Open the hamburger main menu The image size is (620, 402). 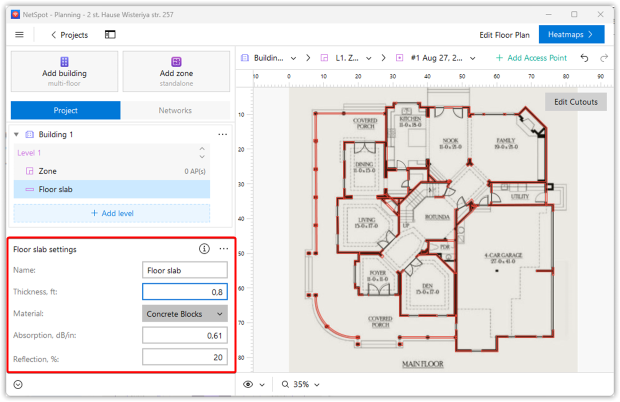pyautogui.click(x=19, y=35)
